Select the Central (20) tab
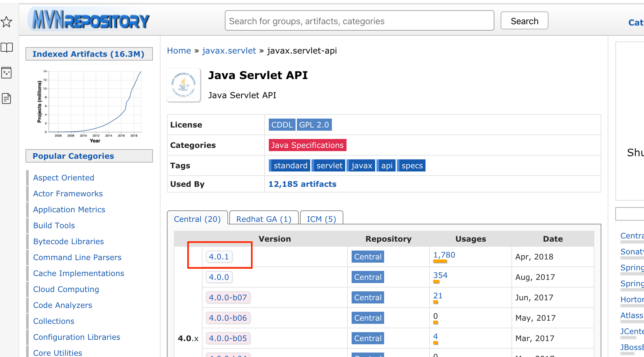The width and height of the screenshot is (644, 357). [x=197, y=219]
